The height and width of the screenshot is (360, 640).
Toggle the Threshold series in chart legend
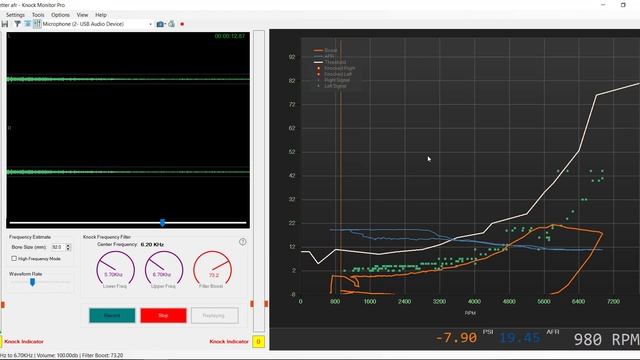[x=330, y=62]
